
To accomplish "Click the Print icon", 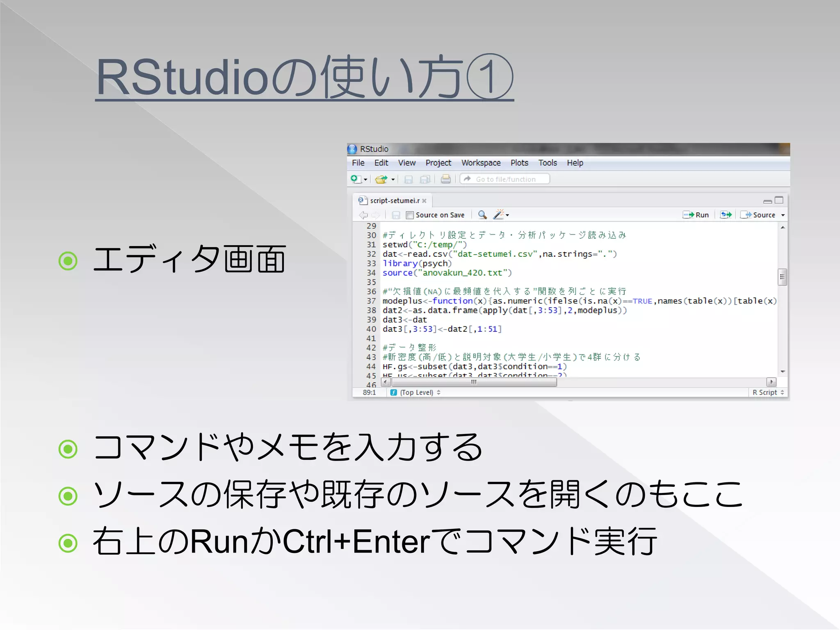I will (445, 179).
